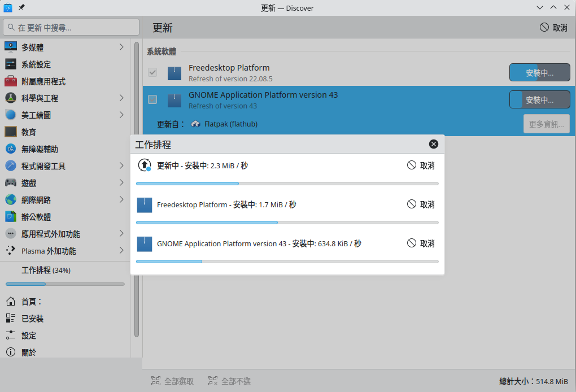Image resolution: width=576 pixels, height=392 pixels.
Task: Uncheck the Freedesktop Platform update checkbox
Action: pos(152,72)
